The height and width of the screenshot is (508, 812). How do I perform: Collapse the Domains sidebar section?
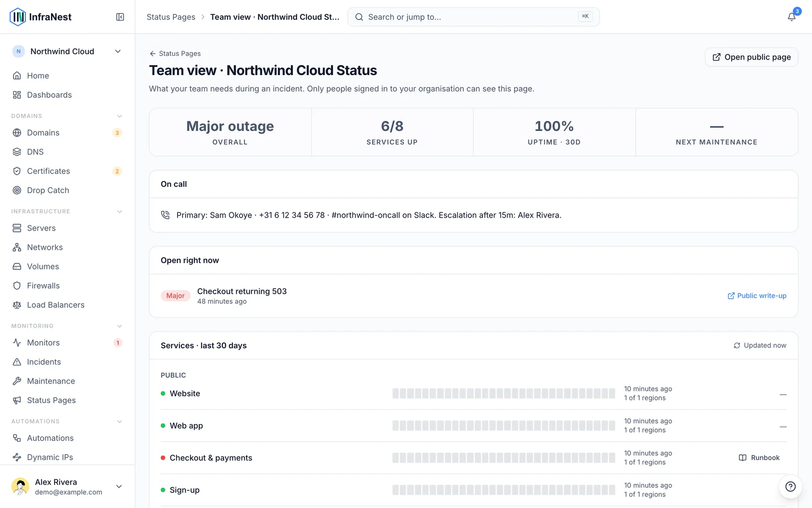(x=119, y=116)
